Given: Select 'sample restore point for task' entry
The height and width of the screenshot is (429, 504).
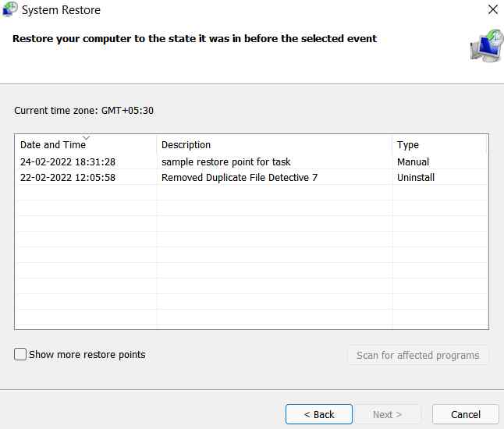Looking at the screenshot, I should click(x=226, y=162).
